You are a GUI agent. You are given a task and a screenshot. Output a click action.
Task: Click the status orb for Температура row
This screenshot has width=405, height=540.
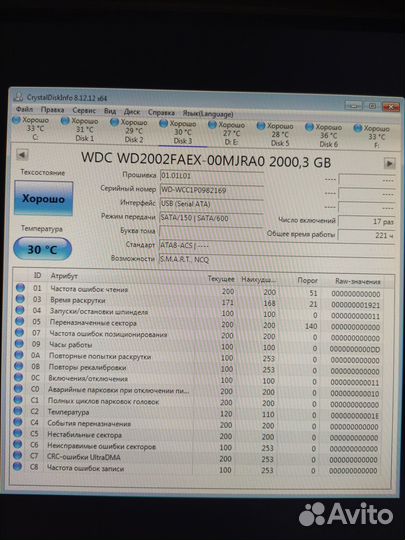[18, 411]
